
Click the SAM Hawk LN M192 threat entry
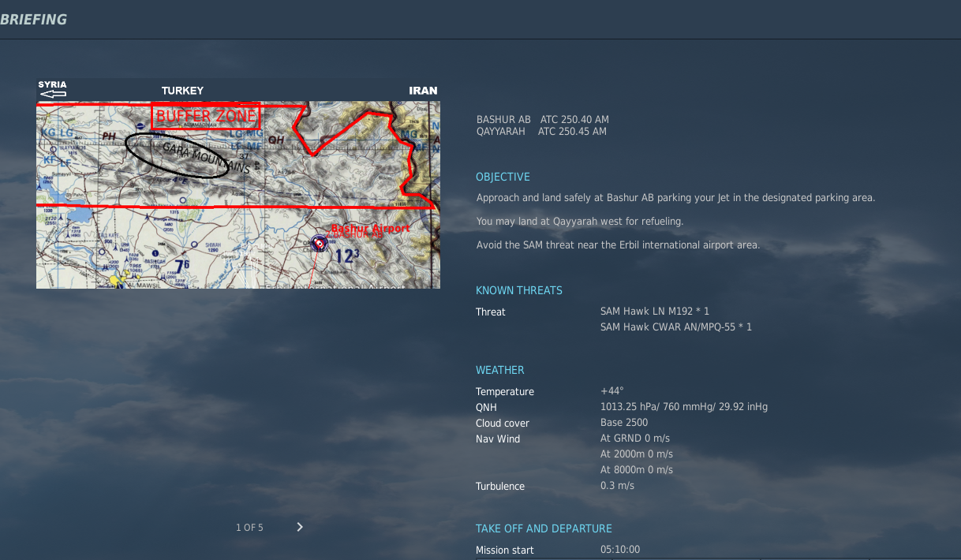coord(654,312)
